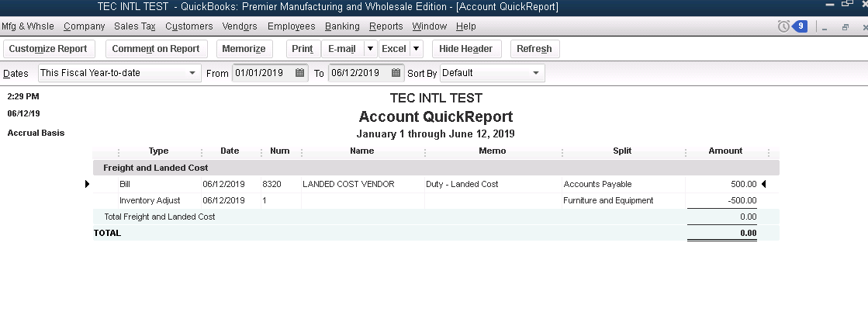
Task: Click column divider between Memo and Split
Action: point(562,152)
